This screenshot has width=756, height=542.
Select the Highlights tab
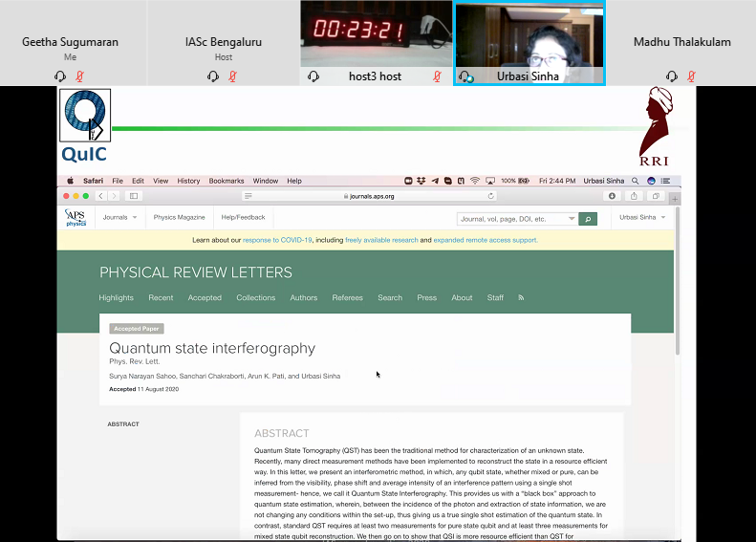[x=117, y=298]
